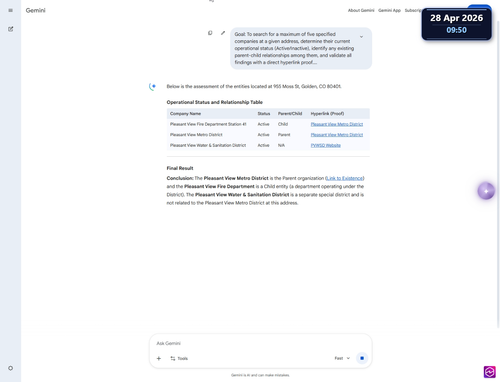Focus the Ask Gemini input field

[260, 343]
